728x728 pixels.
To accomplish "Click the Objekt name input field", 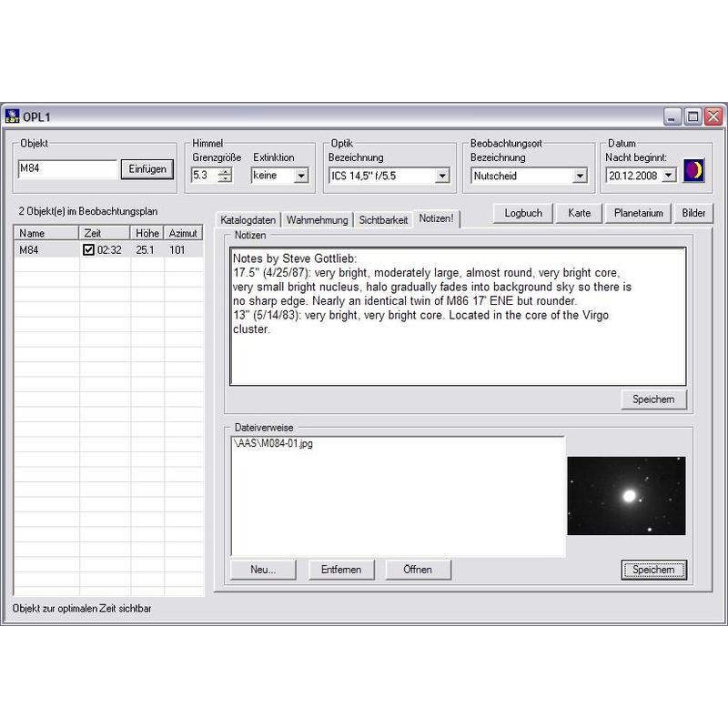I will (67, 169).
